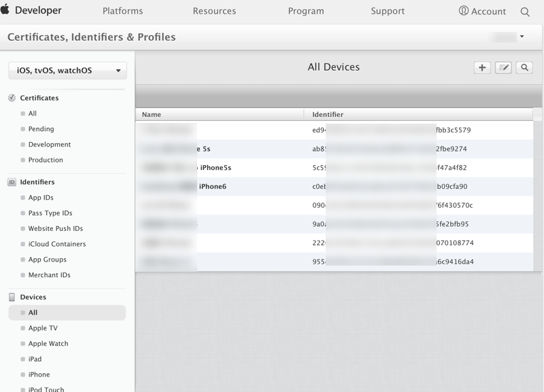The height and width of the screenshot is (392, 544).
Task: Open the Support link
Action: click(x=388, y=11)
